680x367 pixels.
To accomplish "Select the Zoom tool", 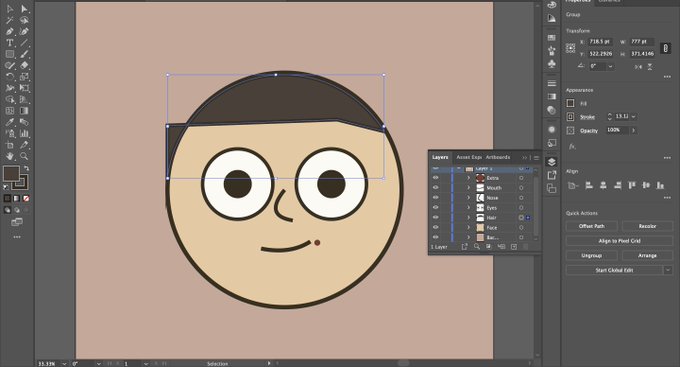I will coord(24,156).
